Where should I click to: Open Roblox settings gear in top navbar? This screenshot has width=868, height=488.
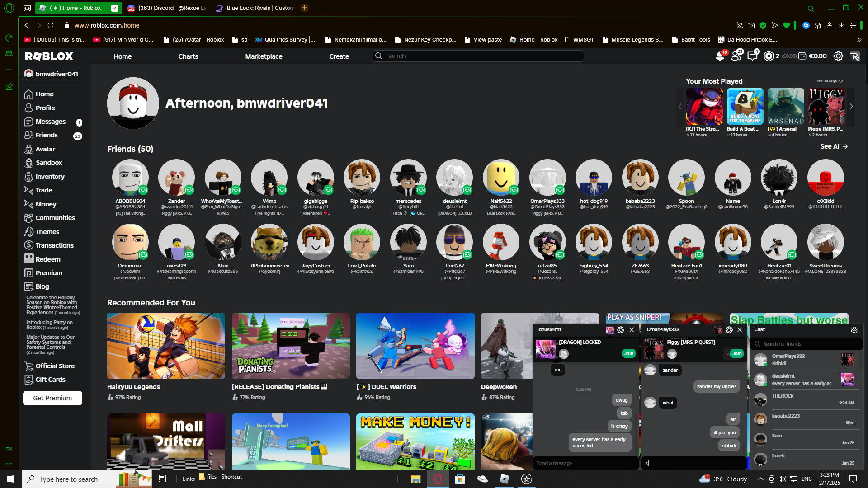click(838, 56)
